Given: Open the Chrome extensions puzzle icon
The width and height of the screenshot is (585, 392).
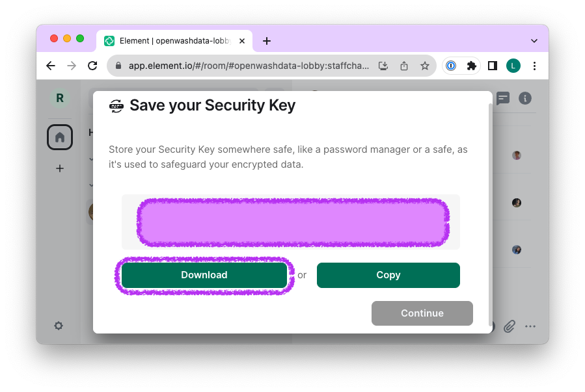Looking at the screenshot, I should (472, 66).
